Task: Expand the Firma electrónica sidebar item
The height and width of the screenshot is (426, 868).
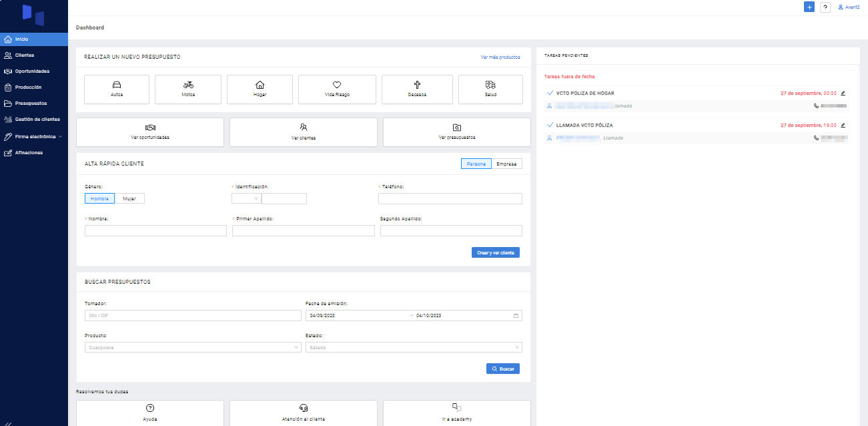Action: [34, 136]
